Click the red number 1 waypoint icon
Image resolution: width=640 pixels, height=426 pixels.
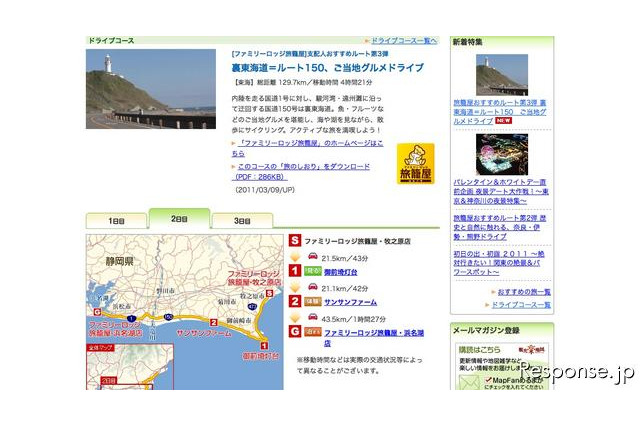click(295, 271)
